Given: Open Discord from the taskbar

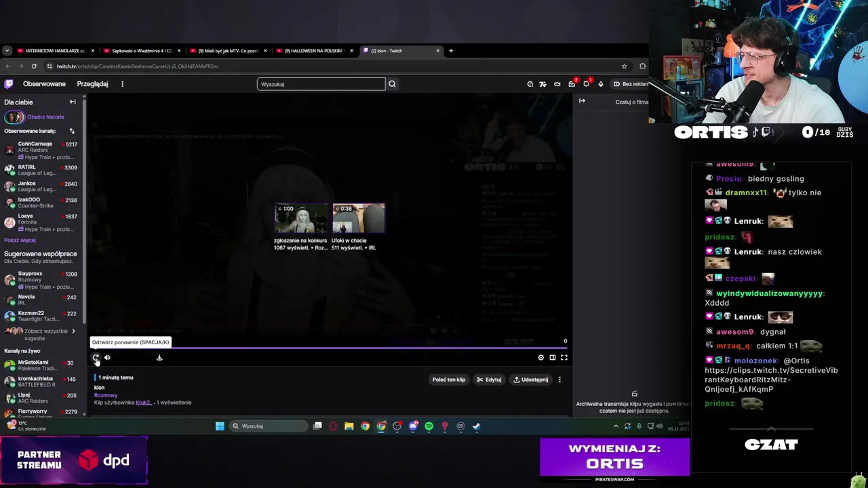Looking at the screenshot, I should click(x=413, y=426).
